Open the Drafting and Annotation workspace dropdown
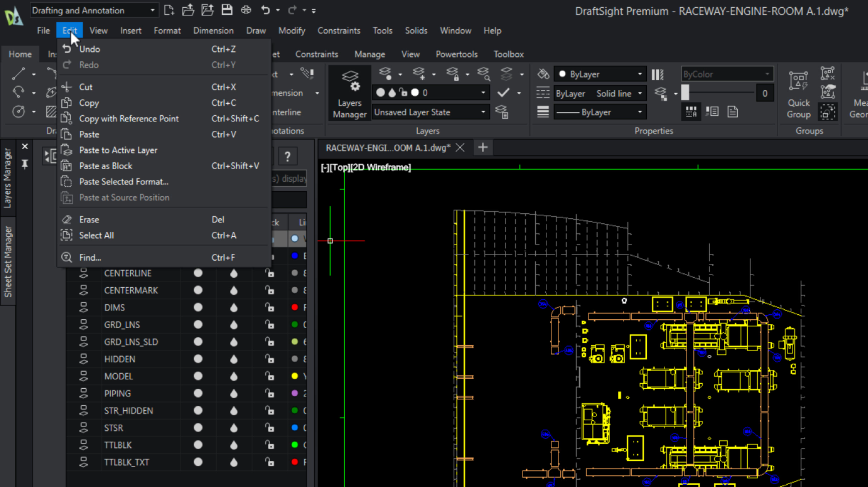The image size is (868, 487). coord(94,10)
